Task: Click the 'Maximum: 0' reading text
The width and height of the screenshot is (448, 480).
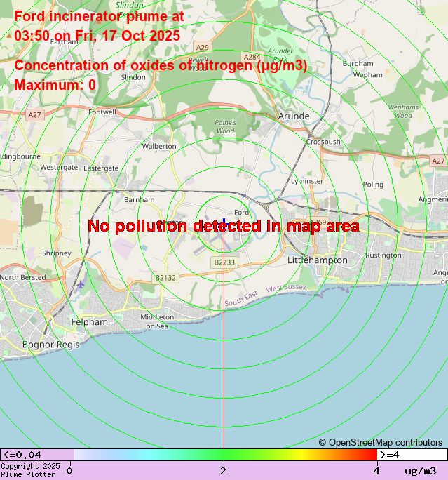Action: point(55,85)
